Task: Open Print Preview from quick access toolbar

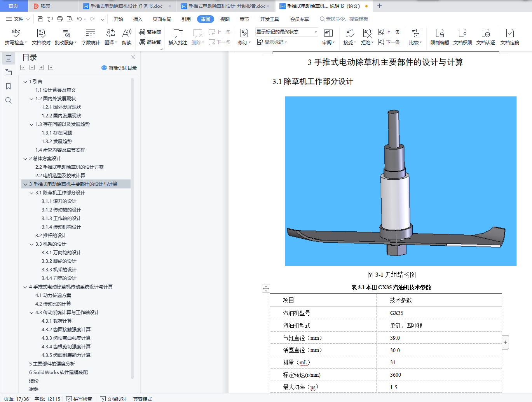Action: pyautogui.click(x=70, y=19)
